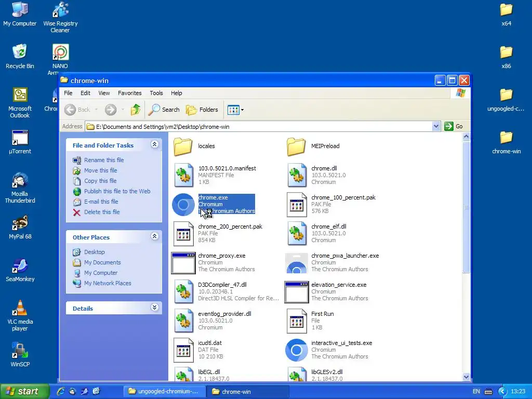
Task: Select the chrome_proxy.exe icon
Action: pos(183,263)
